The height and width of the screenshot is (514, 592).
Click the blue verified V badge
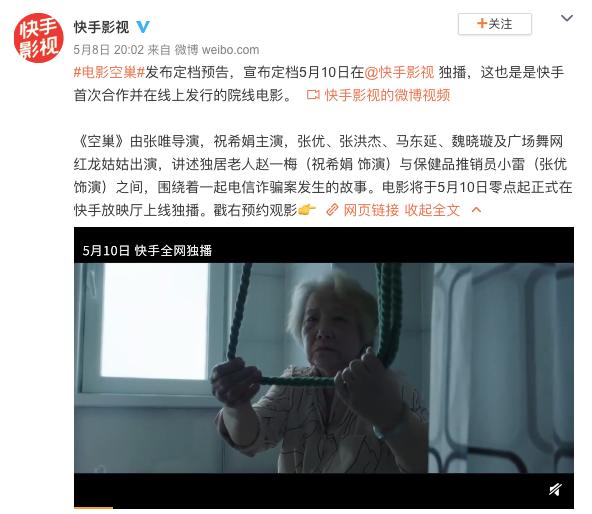(143, 27)
